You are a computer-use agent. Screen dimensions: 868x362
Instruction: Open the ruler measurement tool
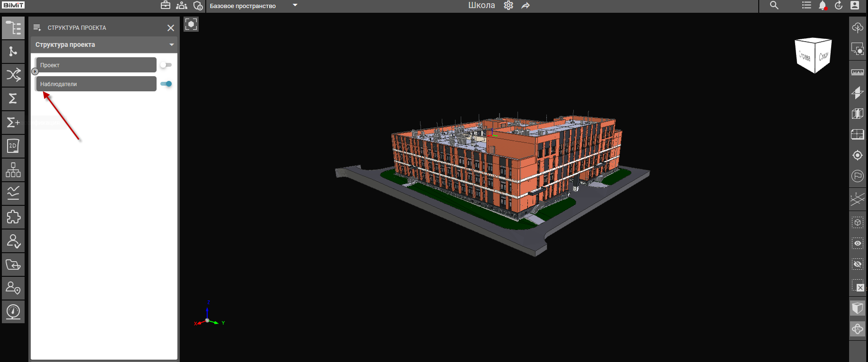[857, 72]
